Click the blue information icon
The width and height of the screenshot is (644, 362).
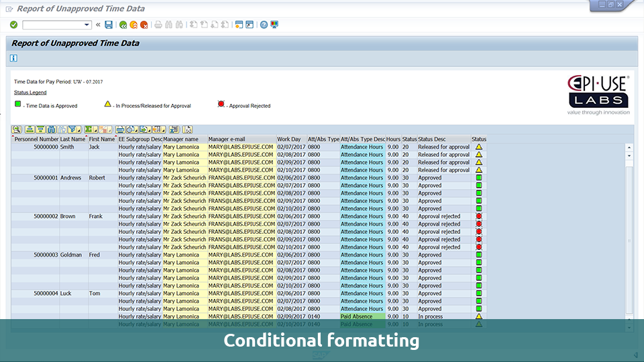[13, 58]
